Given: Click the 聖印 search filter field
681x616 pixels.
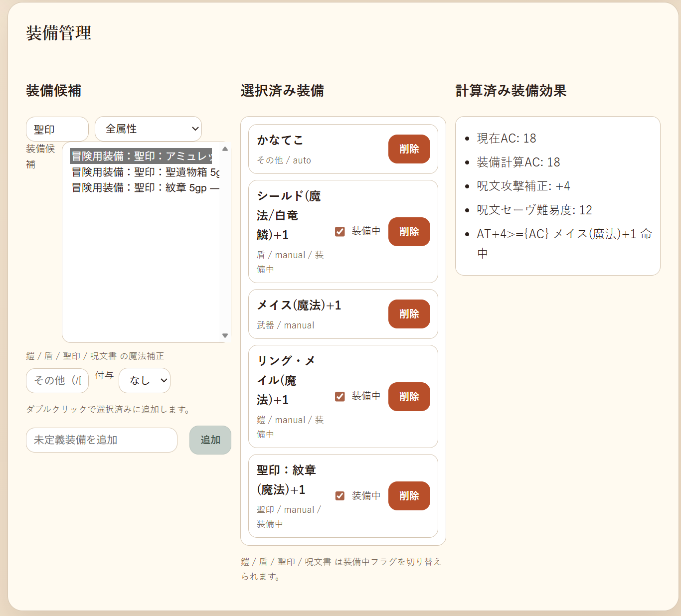Looking at the screenshot, I should click(57, 129).
